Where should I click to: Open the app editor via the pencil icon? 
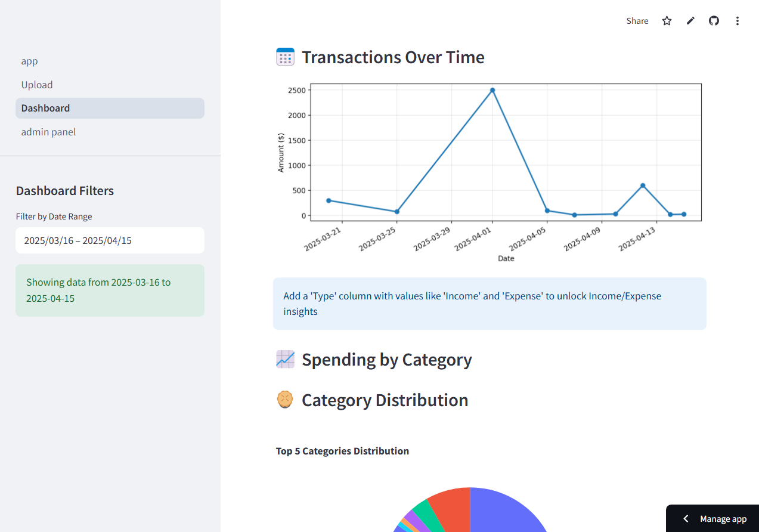[x=690, y=20]
